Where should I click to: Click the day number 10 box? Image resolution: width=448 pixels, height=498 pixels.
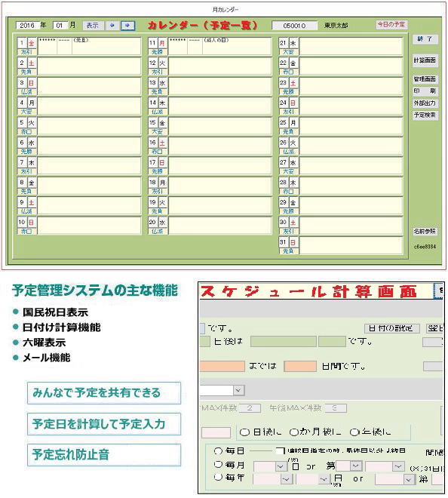[x=22, y=222]
